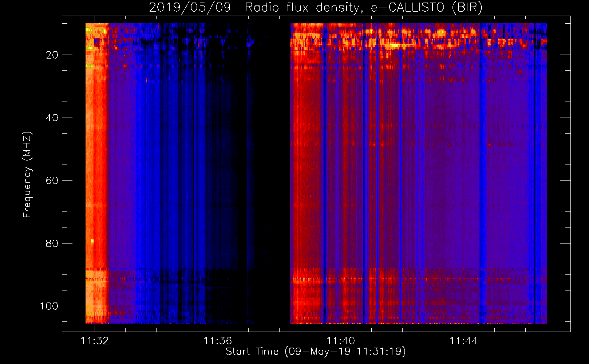Click the '11:40' time tick label
This screenshot has width=589, height=364.
click(341, 341)
